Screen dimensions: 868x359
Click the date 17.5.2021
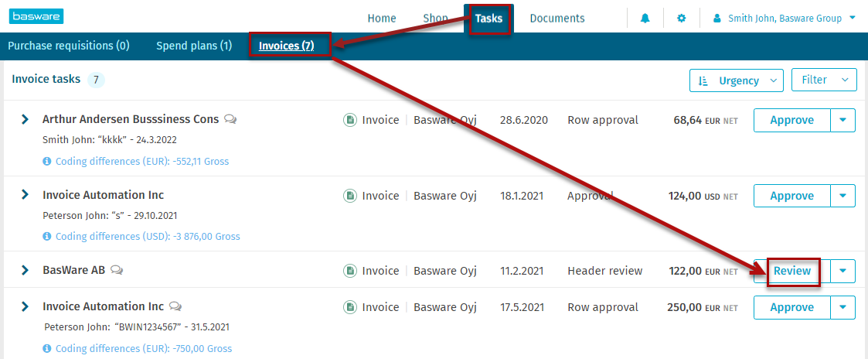(x=523, y=307)
